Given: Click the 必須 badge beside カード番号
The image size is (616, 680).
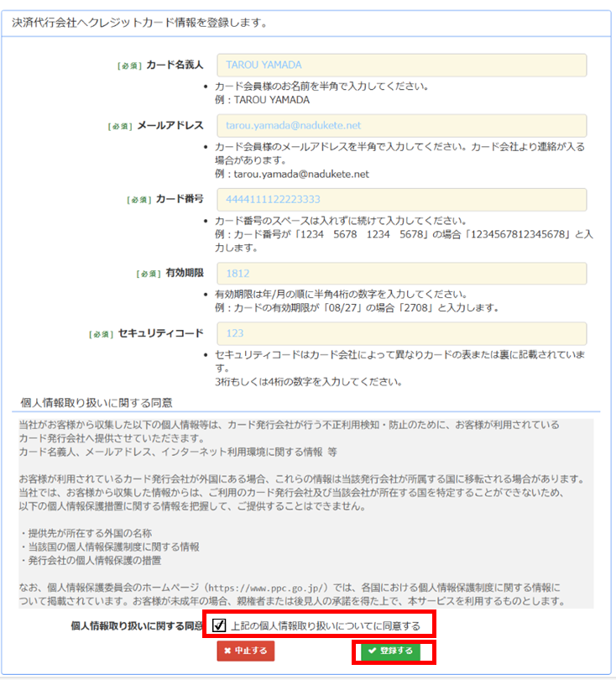Looking at the screenshot, I should (x=138, y=201).
